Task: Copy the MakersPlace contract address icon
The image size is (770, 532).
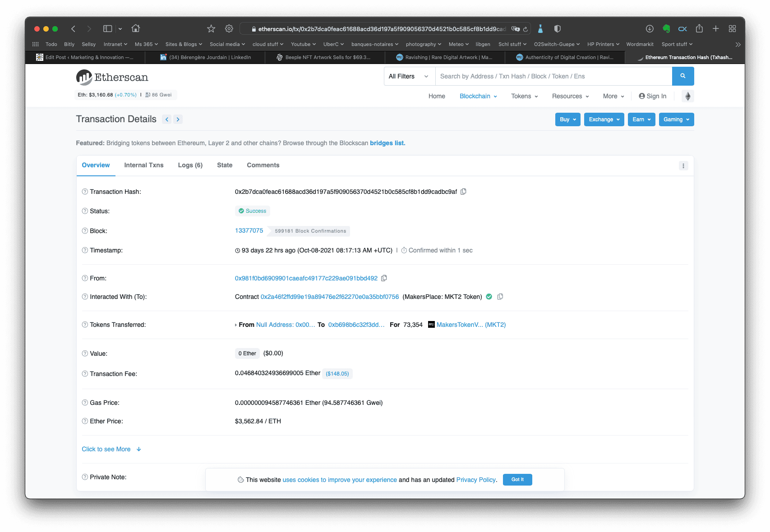Action: [500, 297]
